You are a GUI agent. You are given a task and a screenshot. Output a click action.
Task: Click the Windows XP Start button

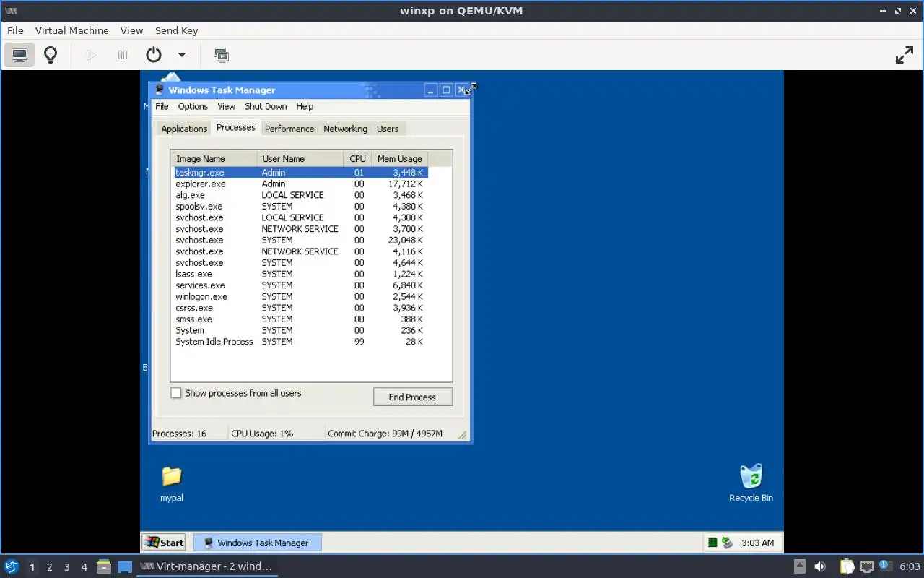[165, 543]
